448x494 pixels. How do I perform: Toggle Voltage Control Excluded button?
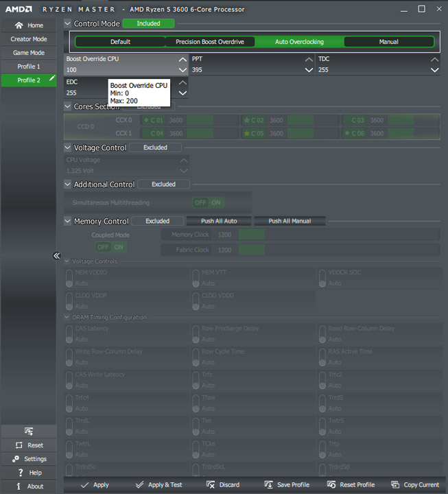(155, 148)
